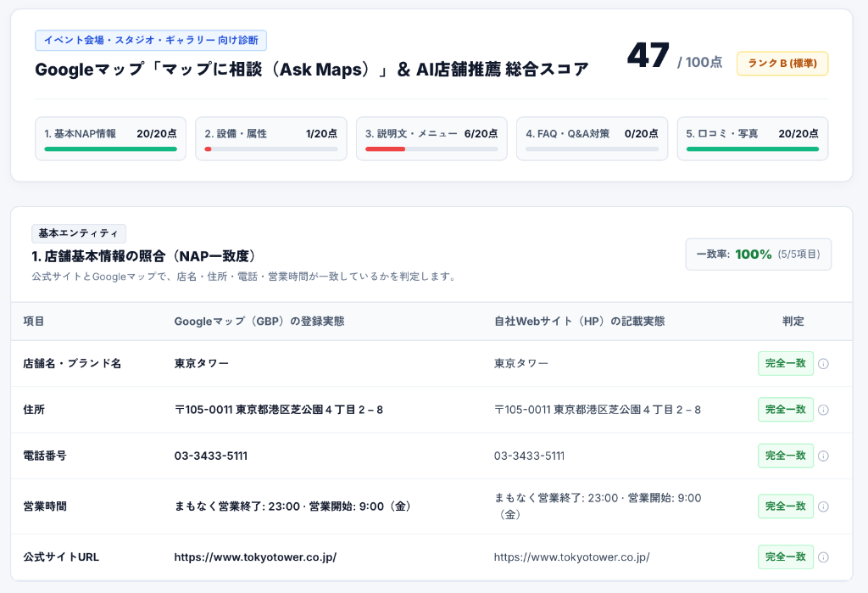This screenshot has height=593, width=868.
Task: Click info icon in 住所 row
Action: (x=823, y=410)
